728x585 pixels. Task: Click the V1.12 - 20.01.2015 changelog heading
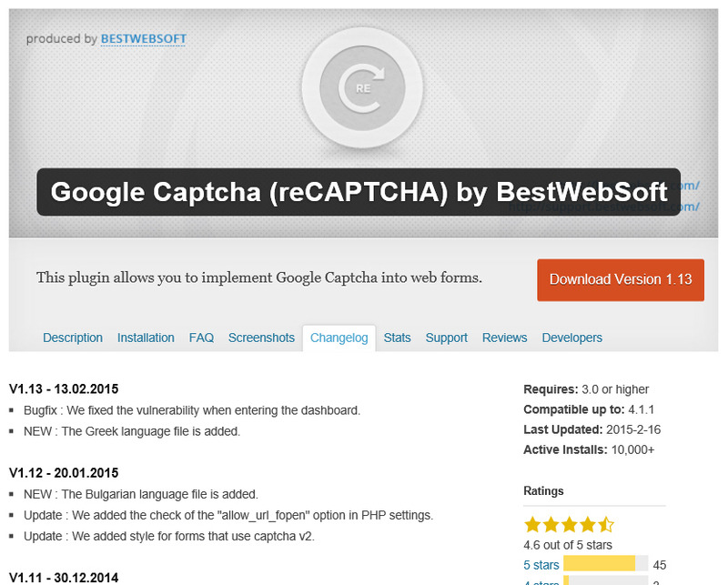pyautogui.click(x=64, y=473)
